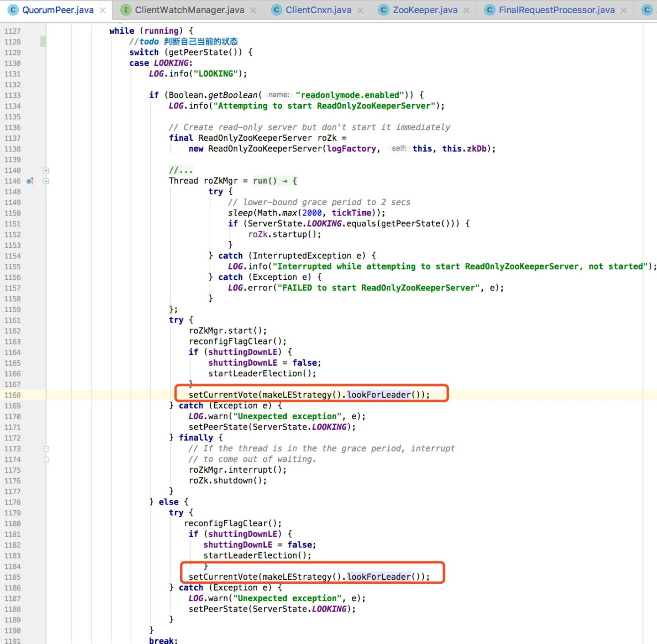Click line number 1185 in the gutter
The width and height of the screenshot is (657, 644).
click(x=13, y=577)
